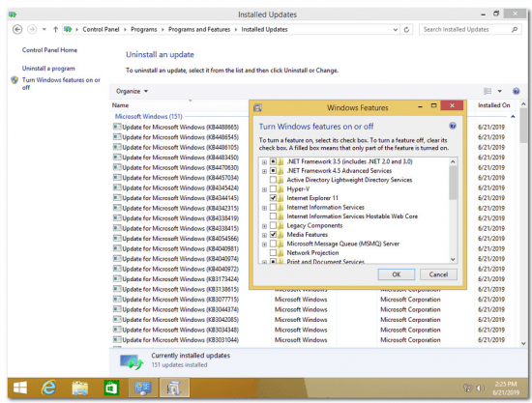The height and width of the screenshot is (403, 532).
Task: Expand the .NET Framework 4.5 Advanced Services node
Action: [264, 171]
